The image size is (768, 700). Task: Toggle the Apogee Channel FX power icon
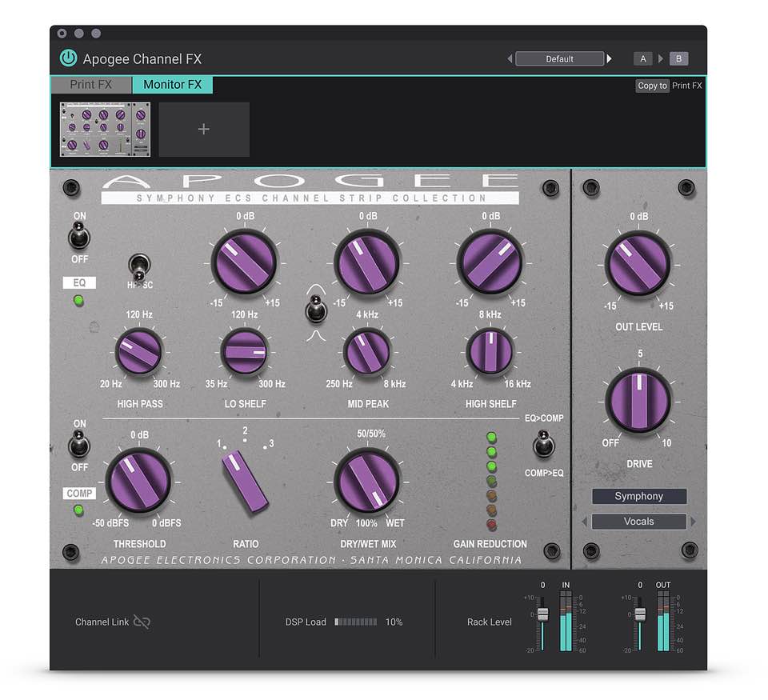point(69,58)
